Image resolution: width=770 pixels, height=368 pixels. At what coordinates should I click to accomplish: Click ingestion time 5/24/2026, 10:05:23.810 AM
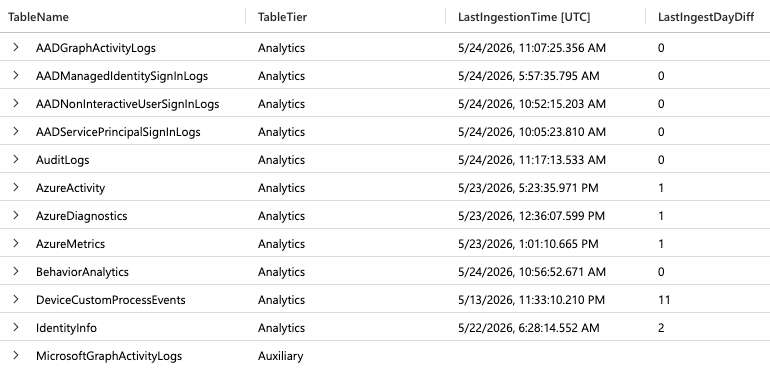click(x=532, y=132)
